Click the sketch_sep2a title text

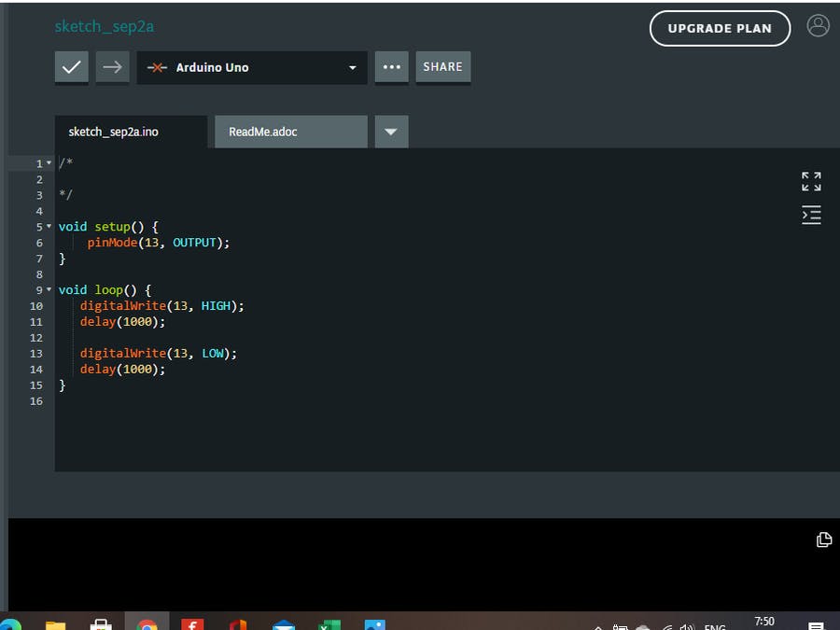[104, 26]
